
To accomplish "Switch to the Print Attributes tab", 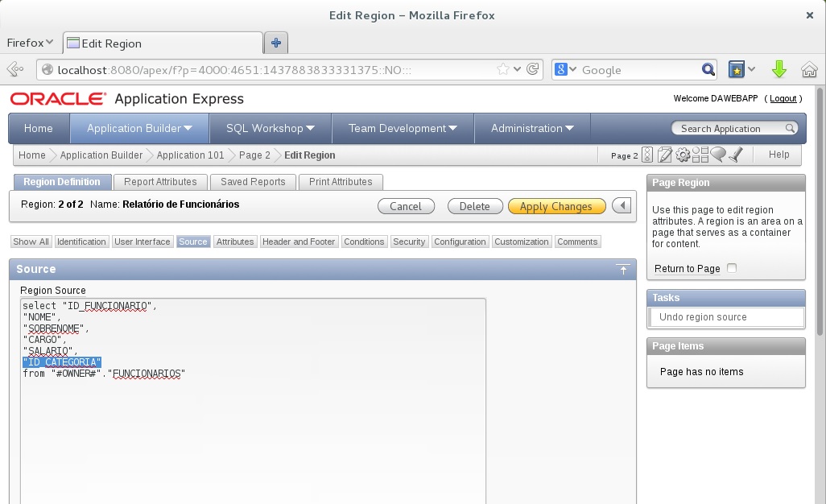I will coord(341,182).
